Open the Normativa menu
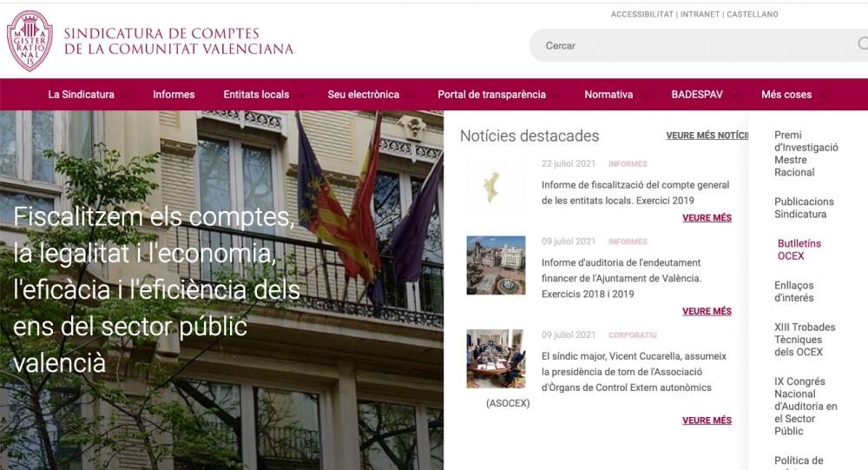Image resolution: width=868 pixels, height=470 pixels. [608, 95]
